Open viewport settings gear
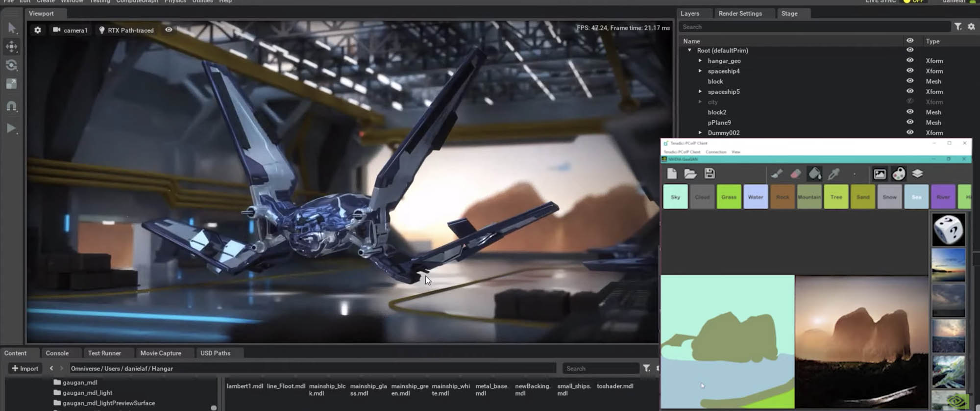Screen dimensions: 980x411 click(x=38, y=30)
